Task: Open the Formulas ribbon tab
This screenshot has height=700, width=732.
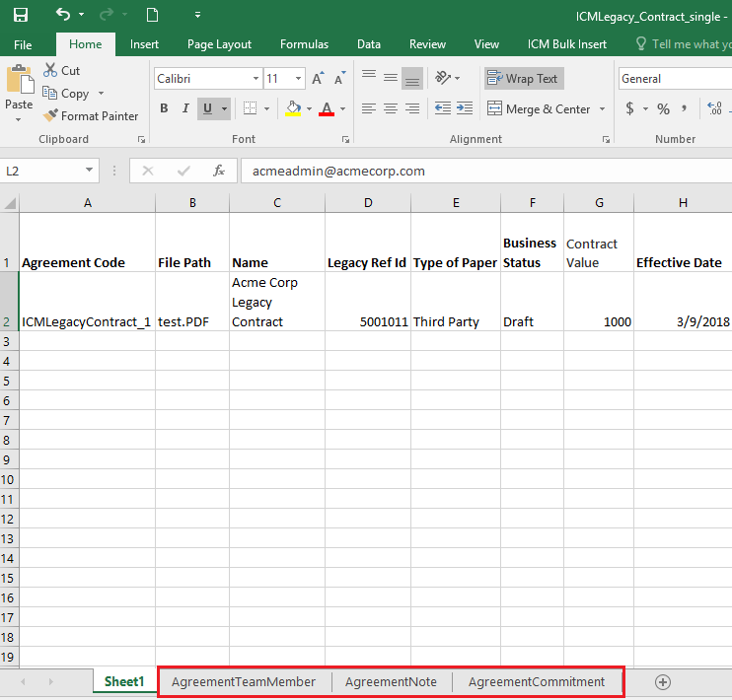Action: point(305,44)
